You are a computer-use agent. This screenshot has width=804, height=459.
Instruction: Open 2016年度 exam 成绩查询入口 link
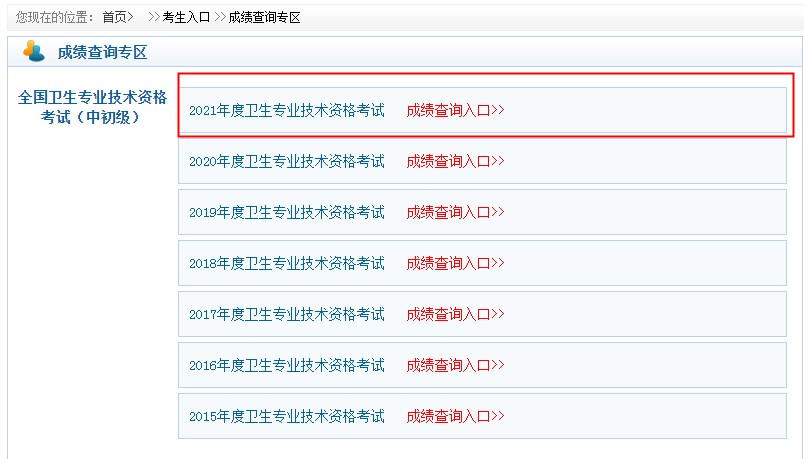tap(455, 365)
